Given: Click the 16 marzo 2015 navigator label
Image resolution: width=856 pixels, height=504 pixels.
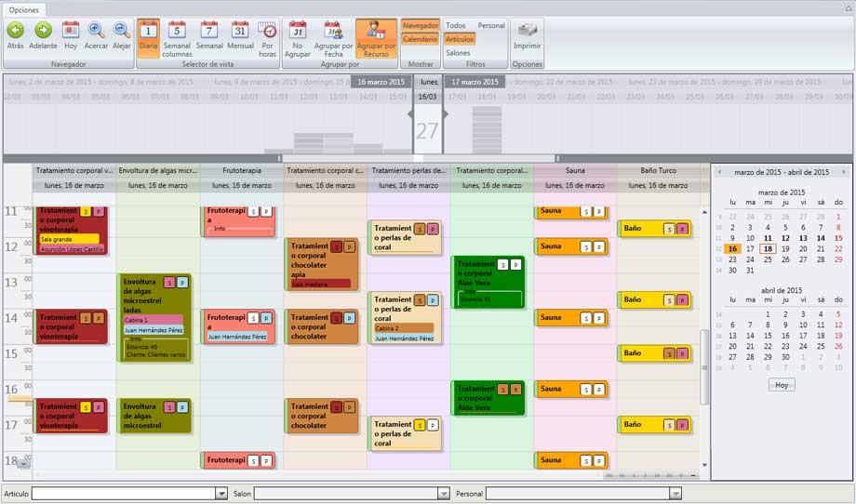Looking at the screenshot, I should coord(381,82).
